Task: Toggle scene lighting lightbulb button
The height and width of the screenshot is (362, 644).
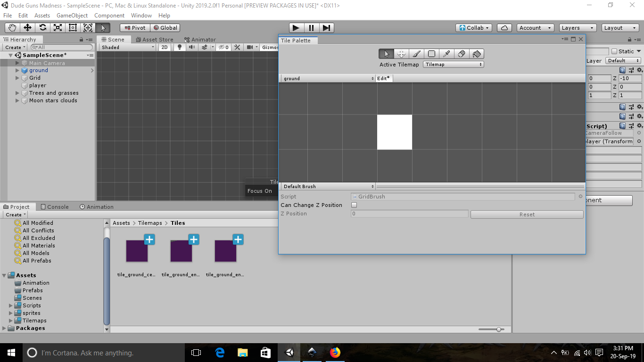Action: point(179,47)
